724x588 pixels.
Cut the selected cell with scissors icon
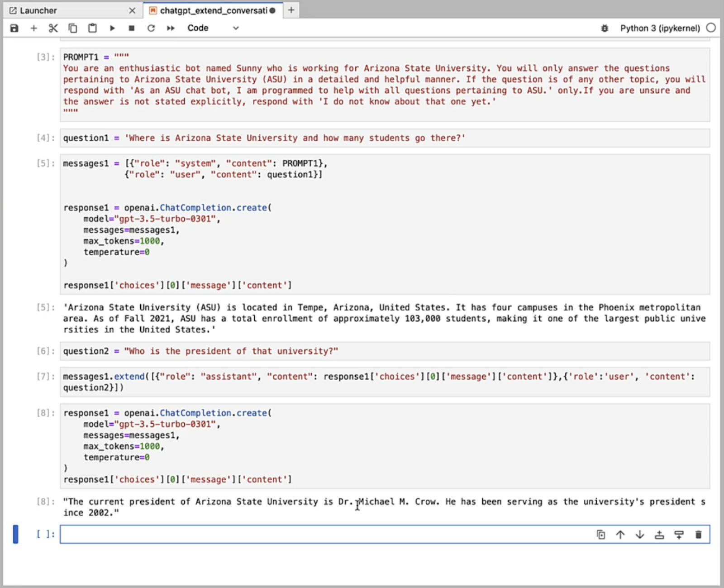53,28
